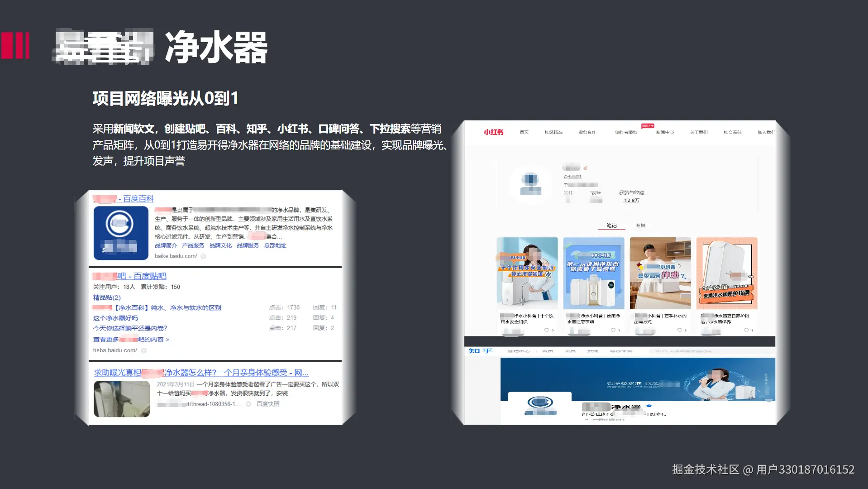Open post 纯水、净水与软水的区别
Screen dimensions: 868x489
157,308
